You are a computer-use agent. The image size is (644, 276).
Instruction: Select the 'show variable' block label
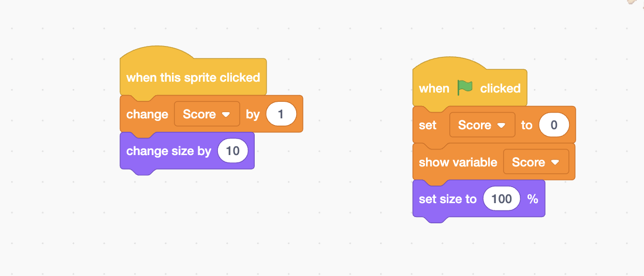(458, 162)
